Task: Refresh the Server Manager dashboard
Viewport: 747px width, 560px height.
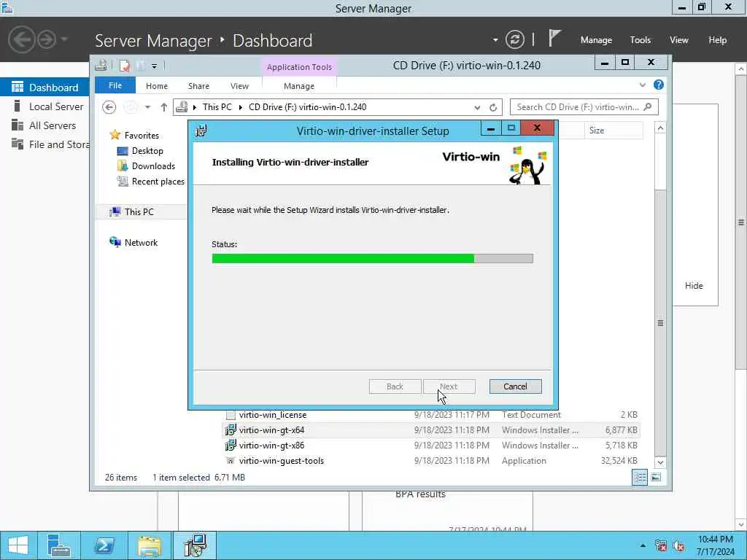Action: 514,39
